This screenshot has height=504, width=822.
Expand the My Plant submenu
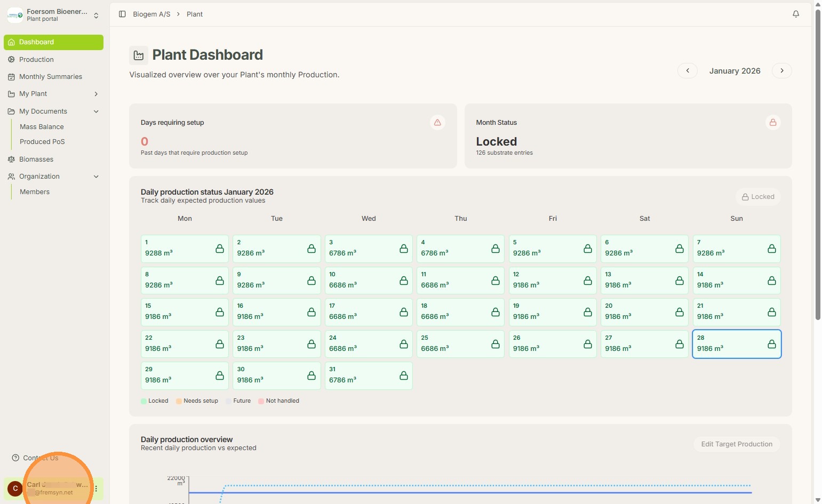pos(96,94)
